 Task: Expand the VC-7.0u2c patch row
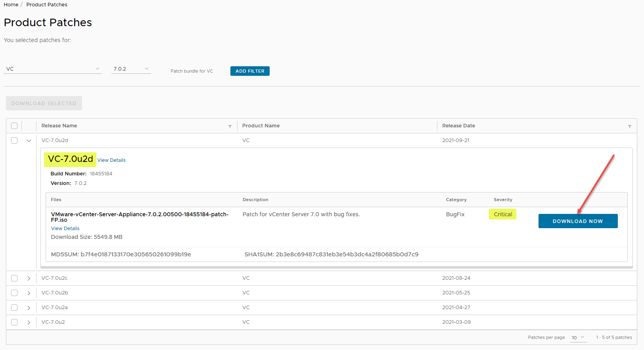pyautogui.click(x=29, y=278)
